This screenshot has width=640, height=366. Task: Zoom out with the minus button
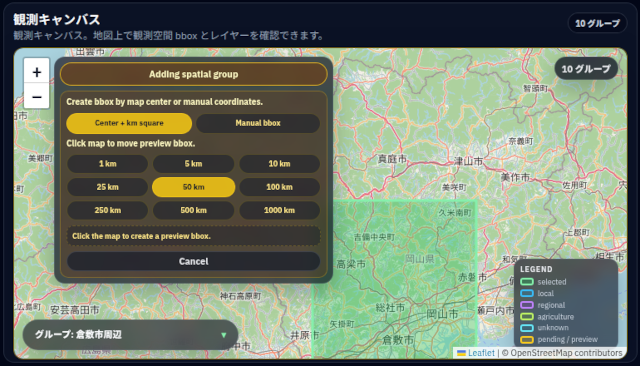point(37,97)
